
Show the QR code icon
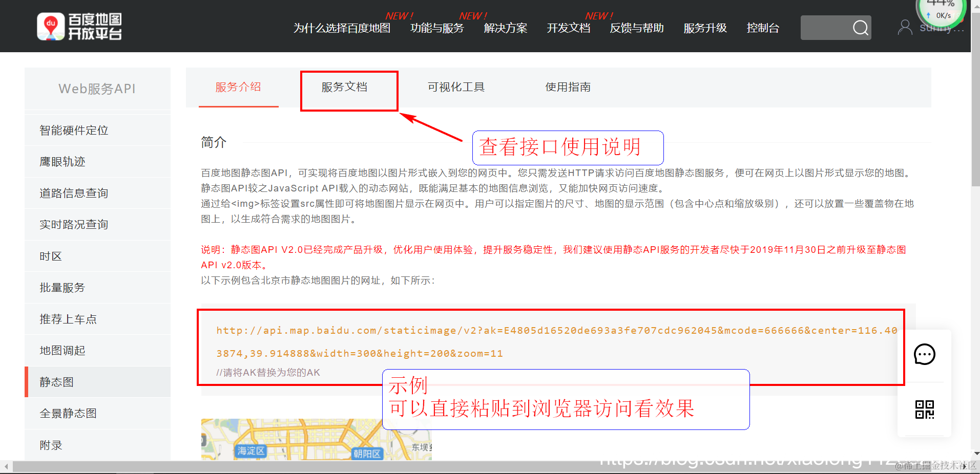[925, 410]
